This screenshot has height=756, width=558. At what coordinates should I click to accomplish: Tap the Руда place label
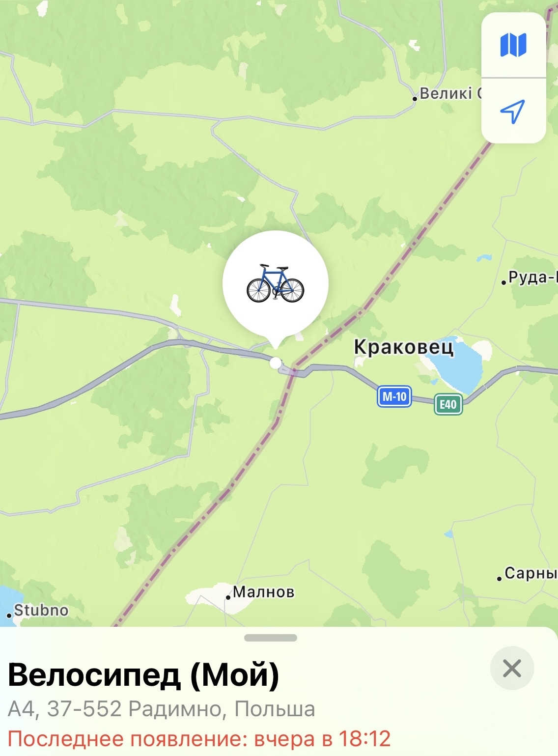coord(532,278)
